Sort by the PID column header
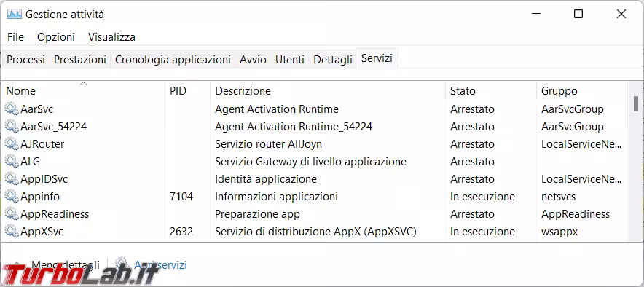 (x=187, y=90)
